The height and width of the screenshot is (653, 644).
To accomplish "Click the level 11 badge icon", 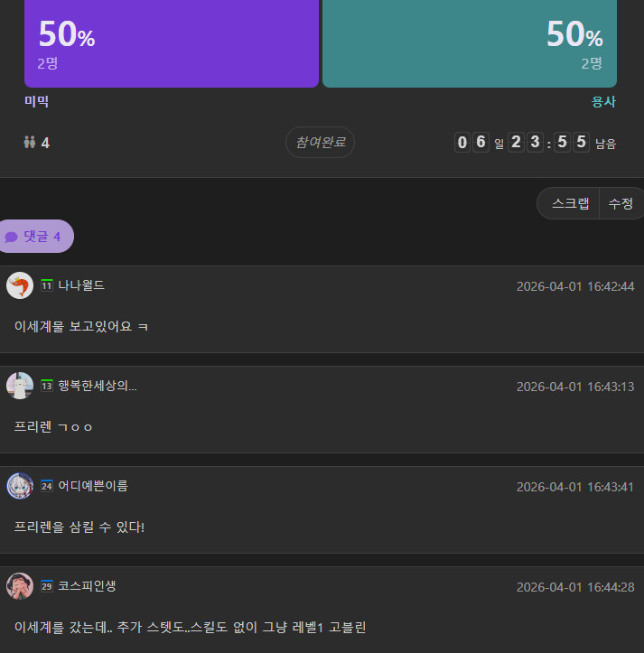I will [47, 285].
